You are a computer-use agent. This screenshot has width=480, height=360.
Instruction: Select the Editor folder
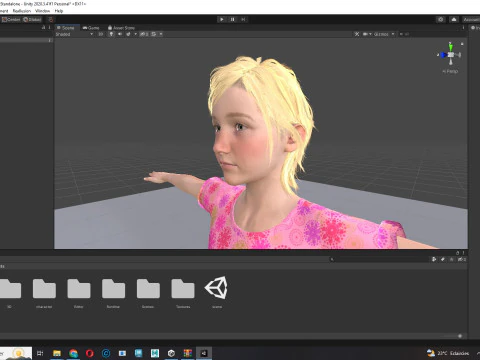[x=79, y=292]
